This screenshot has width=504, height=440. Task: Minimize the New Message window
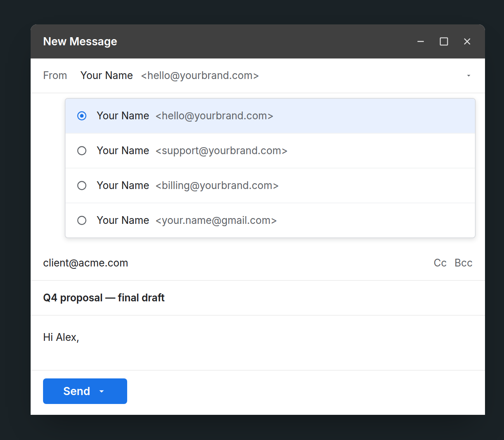[x=421, y=41]
